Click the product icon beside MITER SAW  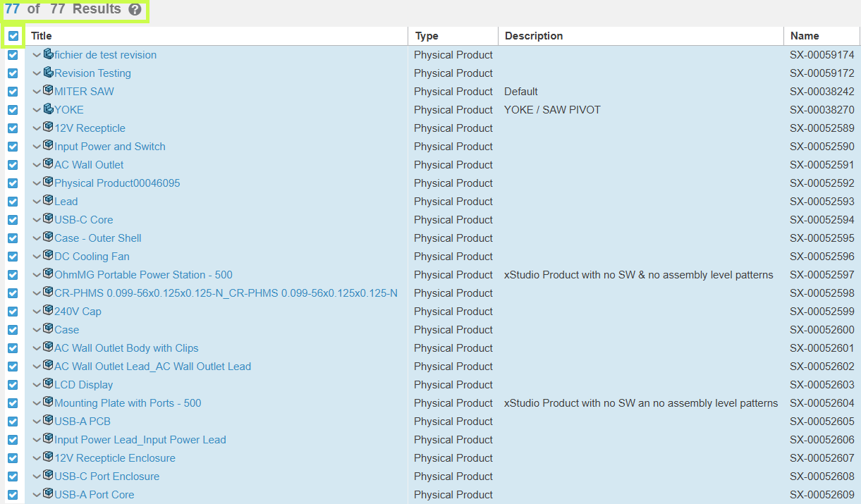tap(48, 90)
